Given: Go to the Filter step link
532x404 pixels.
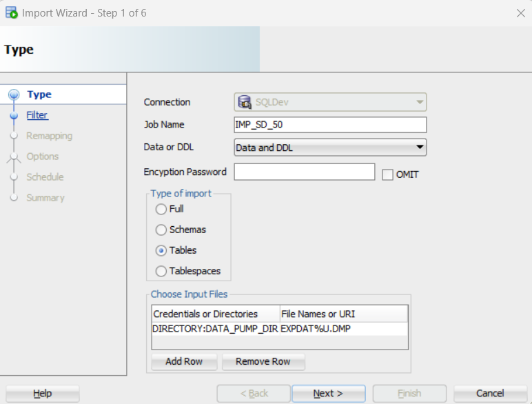Looking at the screenshot, I should 37,115.
